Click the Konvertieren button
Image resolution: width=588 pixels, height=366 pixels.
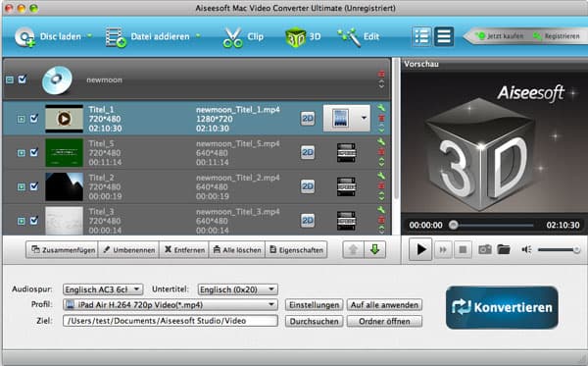pos(502,307)
